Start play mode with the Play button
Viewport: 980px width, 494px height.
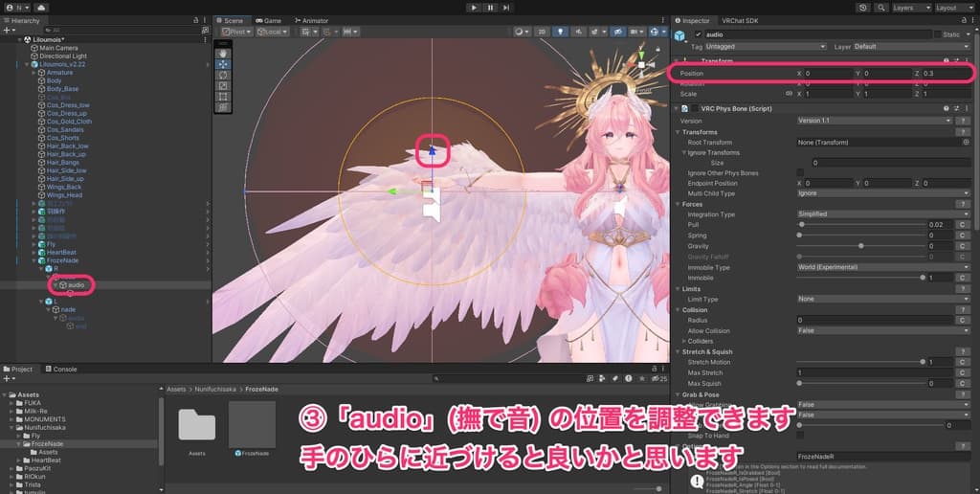coord(474,8)
